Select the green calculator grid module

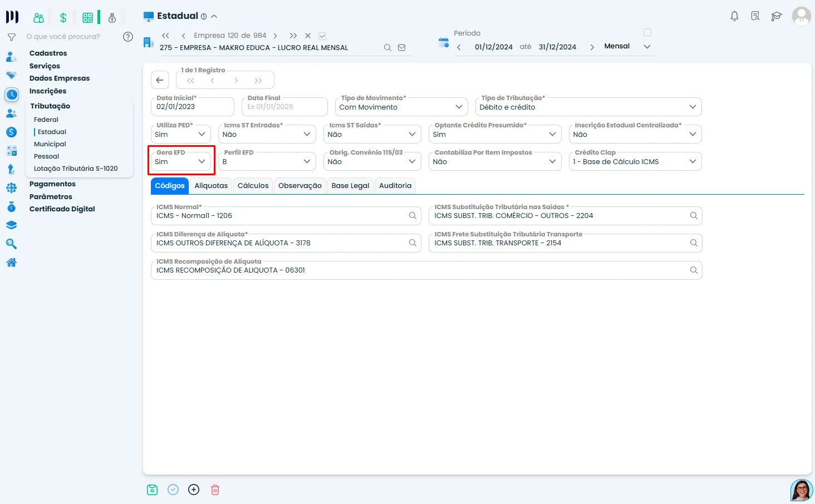pyautogui.click(x=87, y=18)
